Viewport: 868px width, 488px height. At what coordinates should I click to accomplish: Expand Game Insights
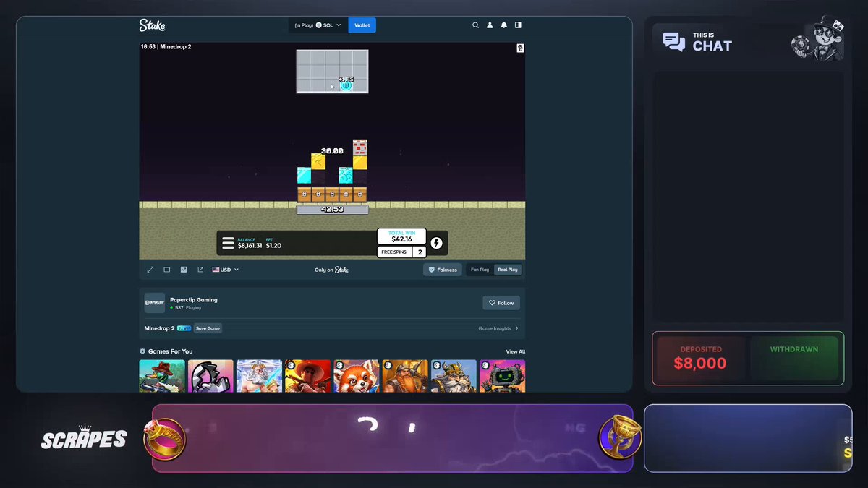coord(499,328)
